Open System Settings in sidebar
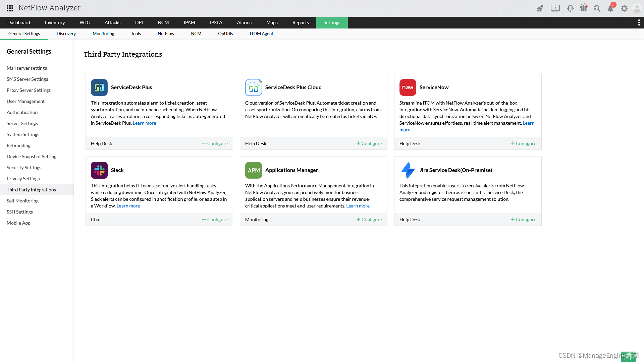 [23, 134]
